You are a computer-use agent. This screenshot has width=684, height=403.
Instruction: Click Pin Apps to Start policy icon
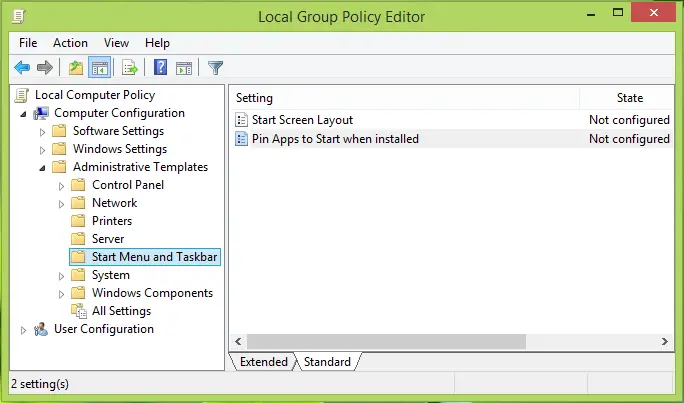tap(241, 139)
